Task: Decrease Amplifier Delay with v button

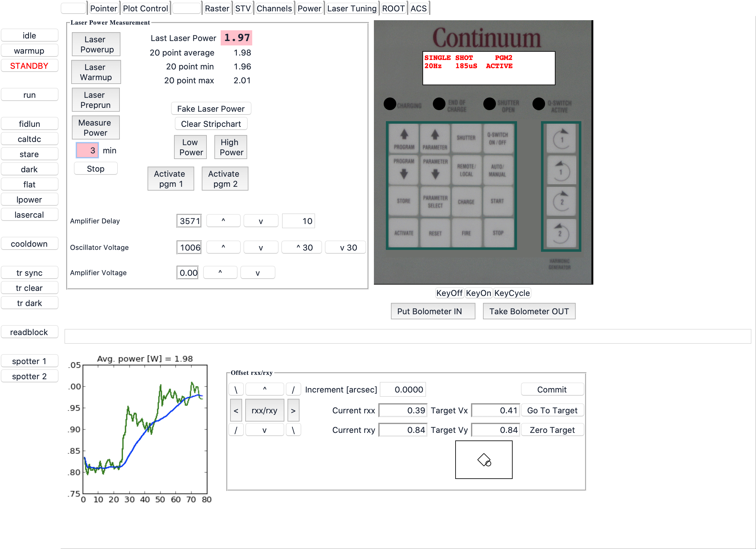Action: tap(261, 221)
